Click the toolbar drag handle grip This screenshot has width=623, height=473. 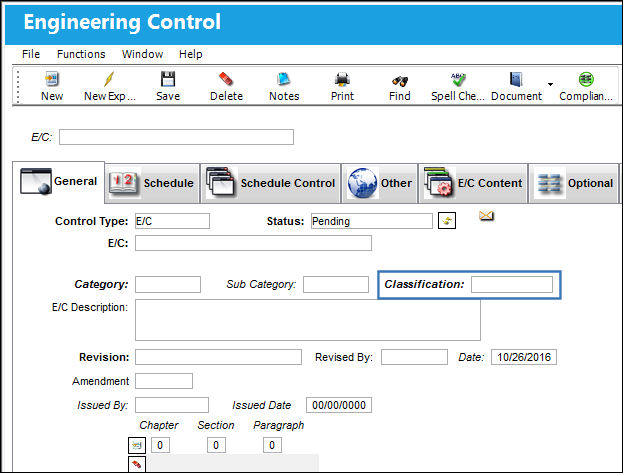pos(18,86)
